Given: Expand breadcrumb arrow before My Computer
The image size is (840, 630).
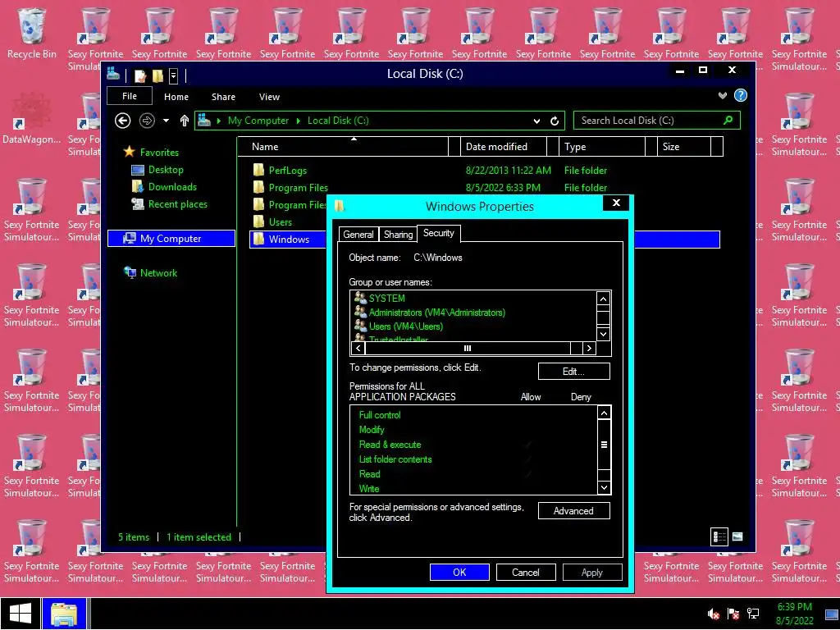Looking at the screenshot, I should (x=218, y=121).
